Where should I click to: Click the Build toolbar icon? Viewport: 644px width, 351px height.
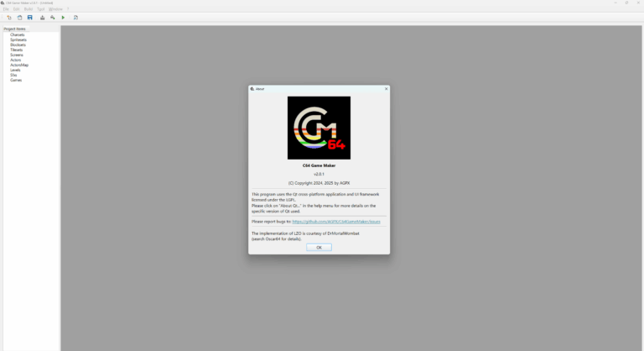53,18
